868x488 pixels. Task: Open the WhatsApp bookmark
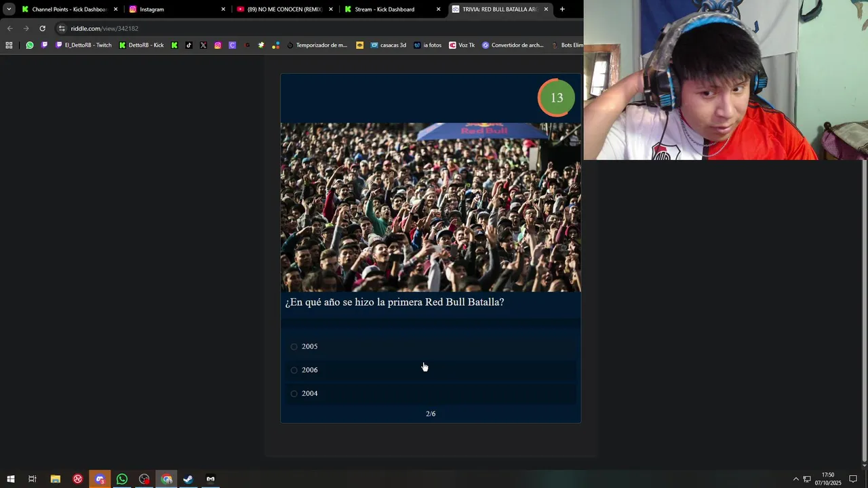(30, 45)
